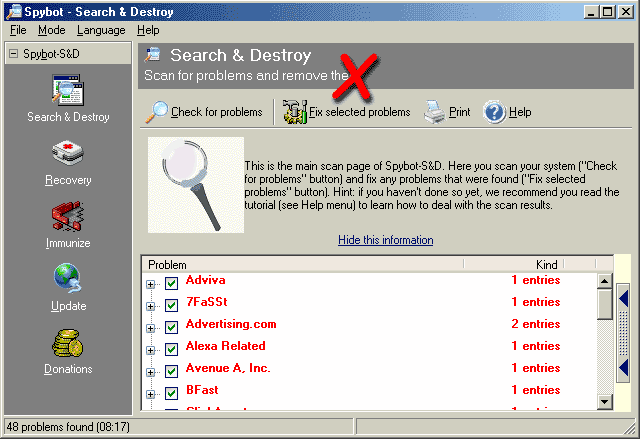Click the Hide this information link
Screen dimensions: 640x439
click(385, 240)
